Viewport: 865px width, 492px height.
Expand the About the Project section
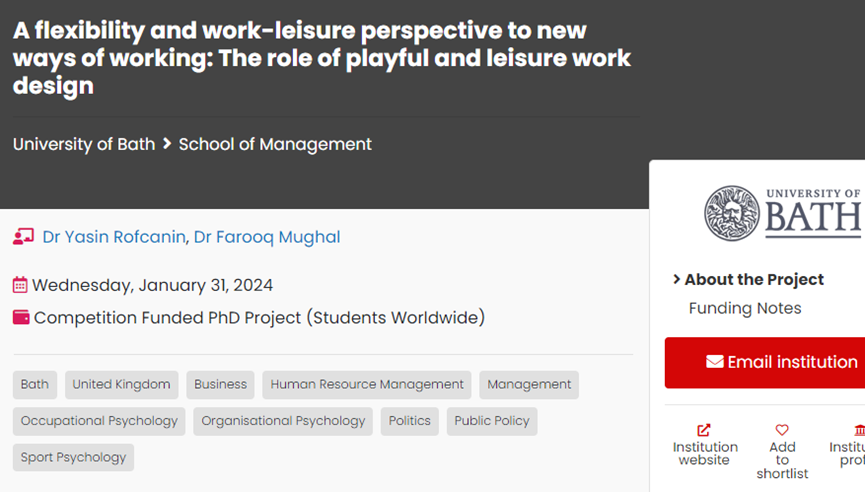(748, 279)
